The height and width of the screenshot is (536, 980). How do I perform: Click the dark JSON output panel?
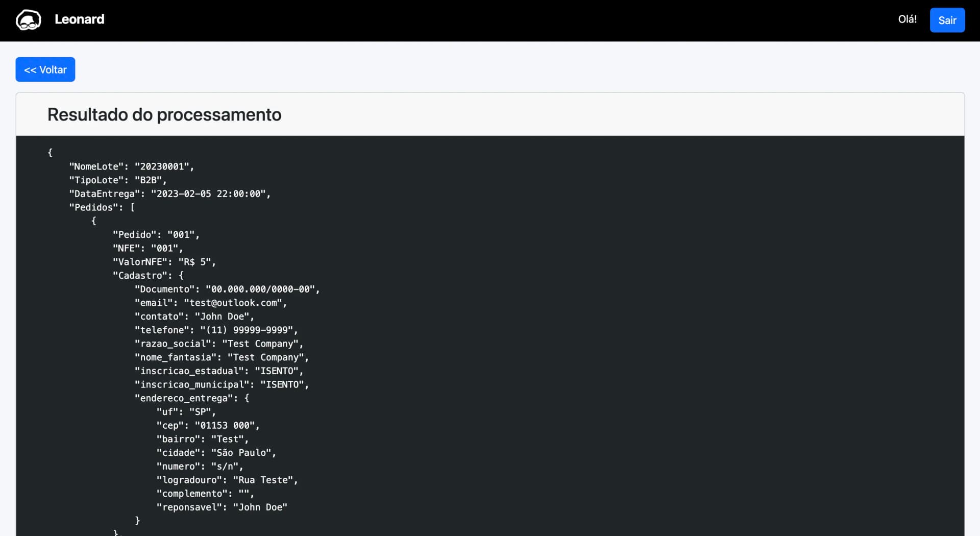[x=612, y=332]
